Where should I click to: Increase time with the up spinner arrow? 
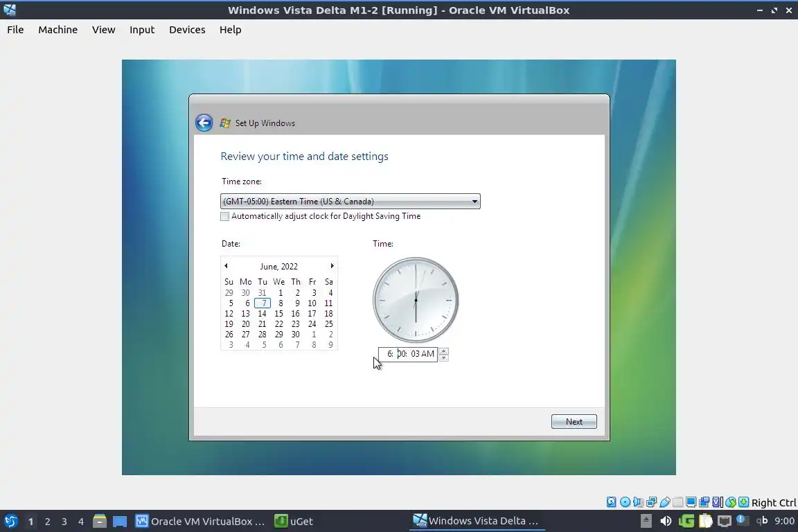pyautogui.click(x=444, y=351)
